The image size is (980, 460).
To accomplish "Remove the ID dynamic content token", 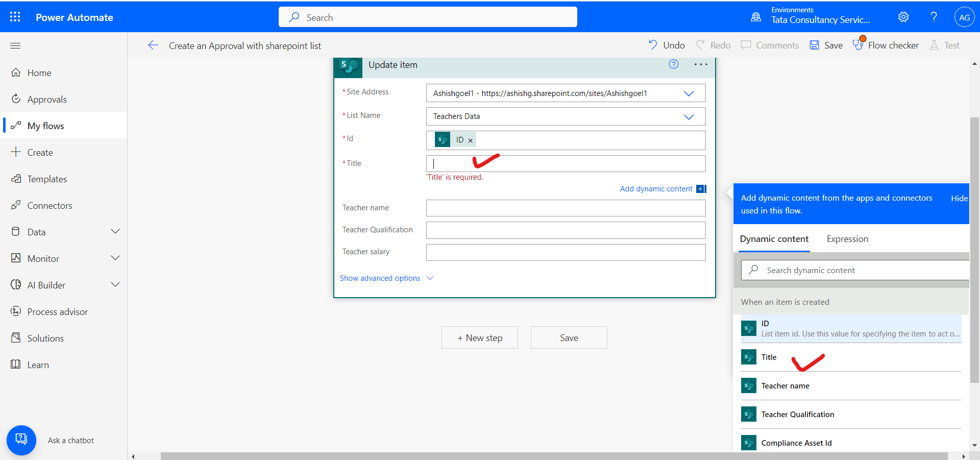I will click(x=470, y=139).
